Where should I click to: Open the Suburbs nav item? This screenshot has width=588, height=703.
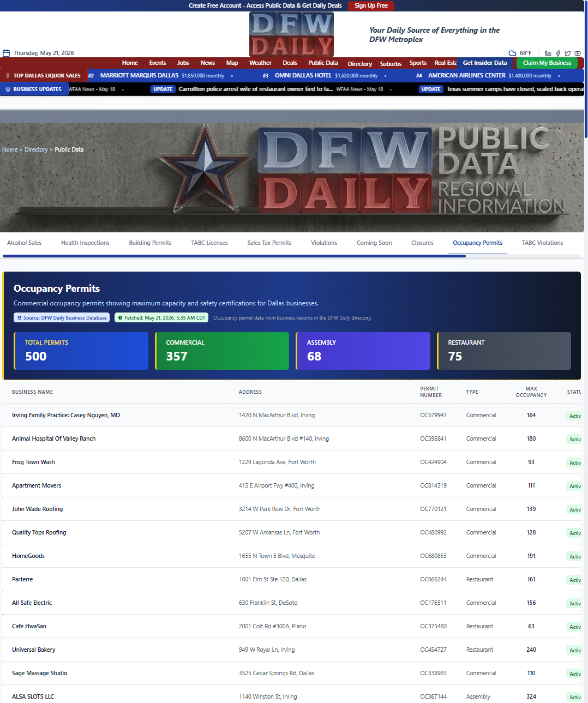(x=391, y=64)
